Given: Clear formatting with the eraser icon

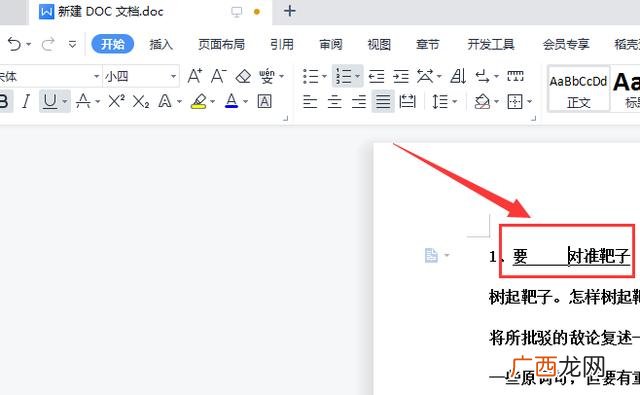Looking at the screenshot, I should click(x=243, y=76).
